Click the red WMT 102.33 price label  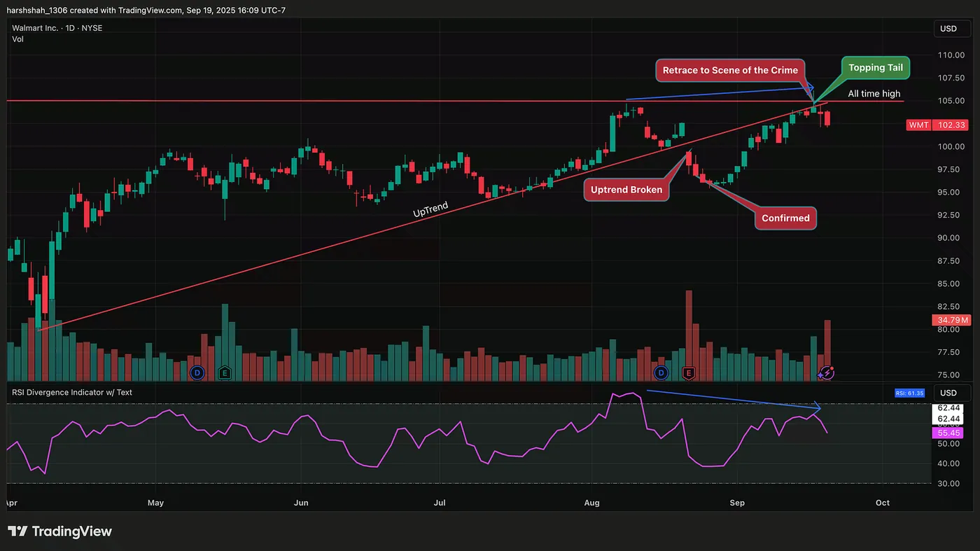[938, 125]
